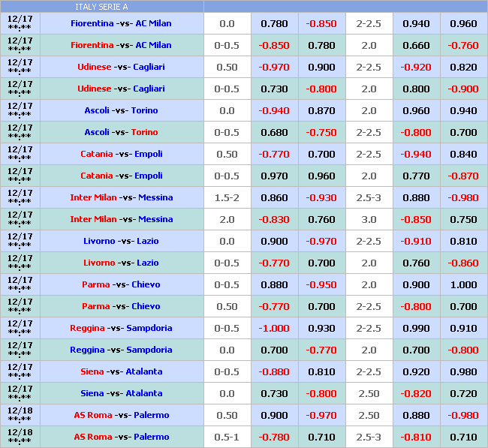Click the -1.000 odds in Reggina vs Sampdoria

pyautogui.click(x=274, y=329)
